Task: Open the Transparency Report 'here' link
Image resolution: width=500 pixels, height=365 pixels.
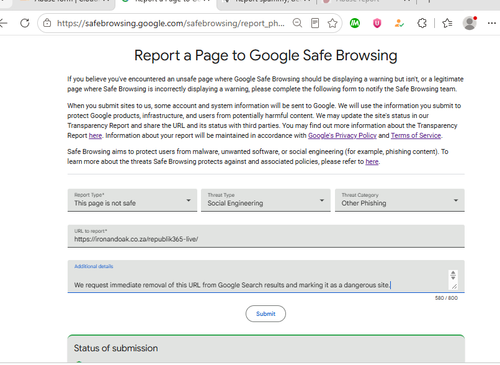Action: coord(95,136)
